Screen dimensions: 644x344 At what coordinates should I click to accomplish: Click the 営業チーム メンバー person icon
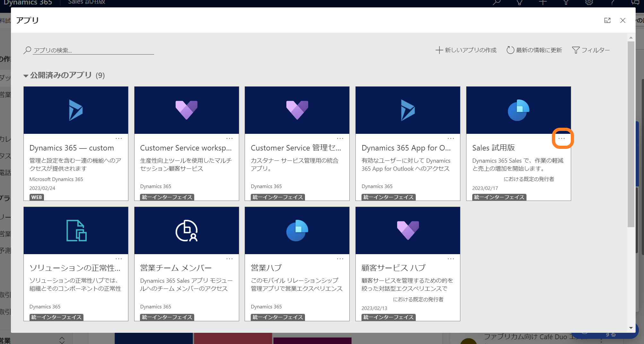click(187, 230)
